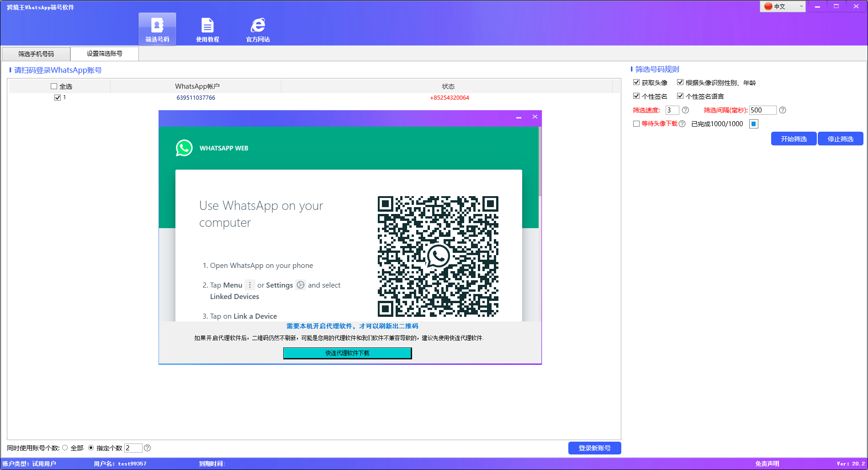Toggle the 全选 checkbox
Image resolution: width=868 pixels, height=470 pixels.
coord(54,86)
